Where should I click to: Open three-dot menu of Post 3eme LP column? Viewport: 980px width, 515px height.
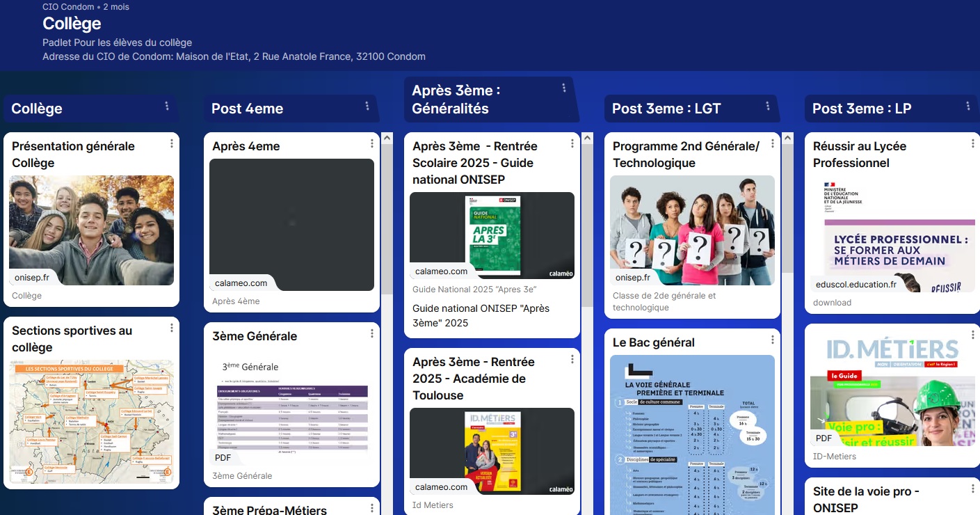tap(968, 106)
